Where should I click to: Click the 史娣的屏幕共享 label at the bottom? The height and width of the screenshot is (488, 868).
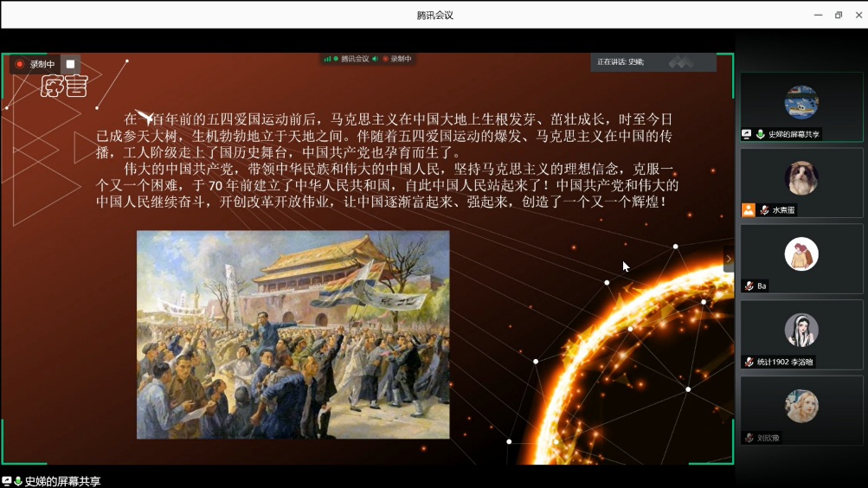point(62,481)
